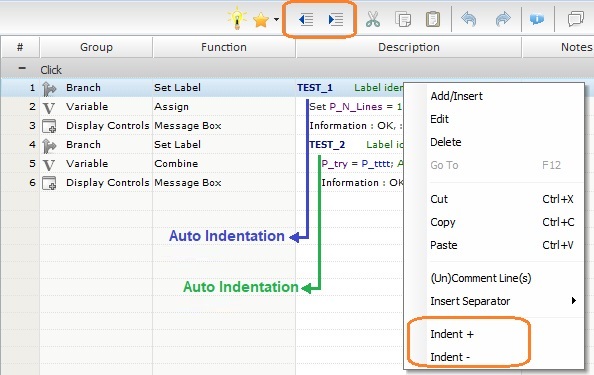Choose Add/Insert from the context menu
Viewport: 594px width, 375px height.
456,96
